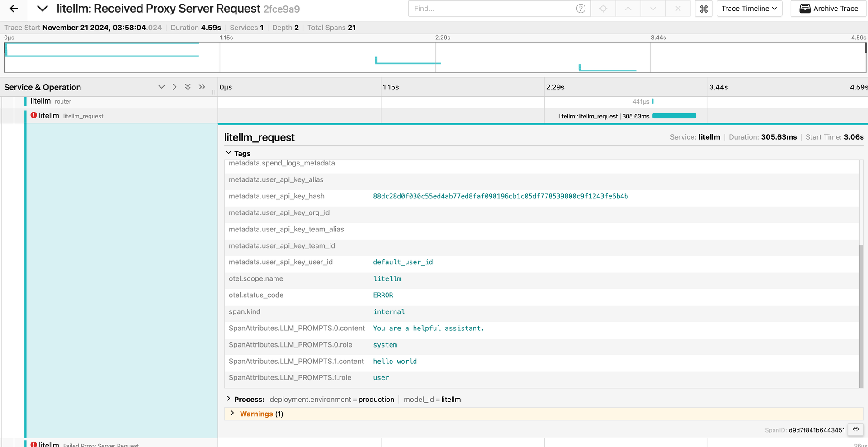
Task: Open keyboard shortcuts via the command icon
Action: [x=703, y=9]
